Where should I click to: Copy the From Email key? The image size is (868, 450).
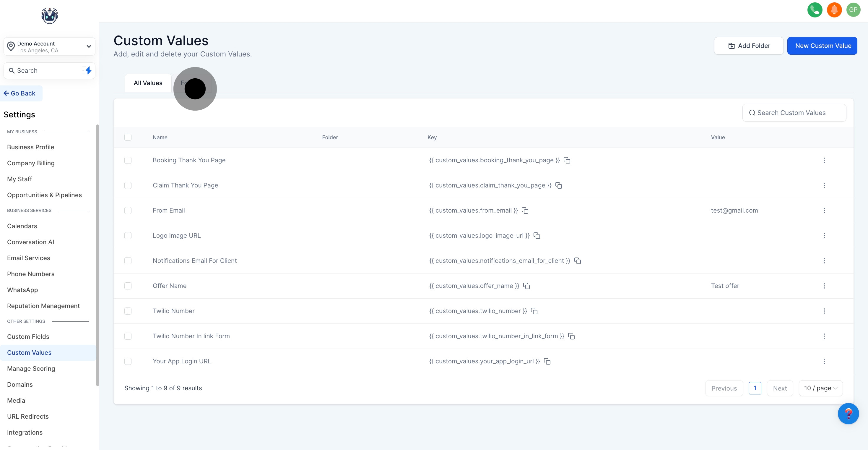[525, 211]
